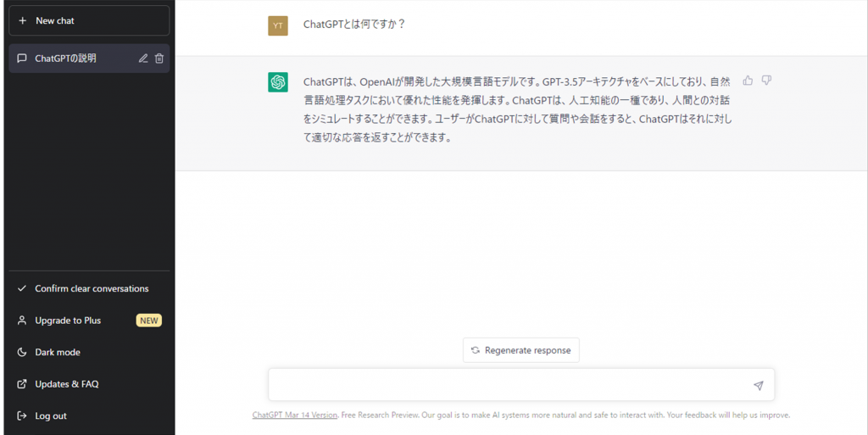Send the message with the paper plane icon
The width and height of the screenshot is (868, 435).
(x=758, y=386)
